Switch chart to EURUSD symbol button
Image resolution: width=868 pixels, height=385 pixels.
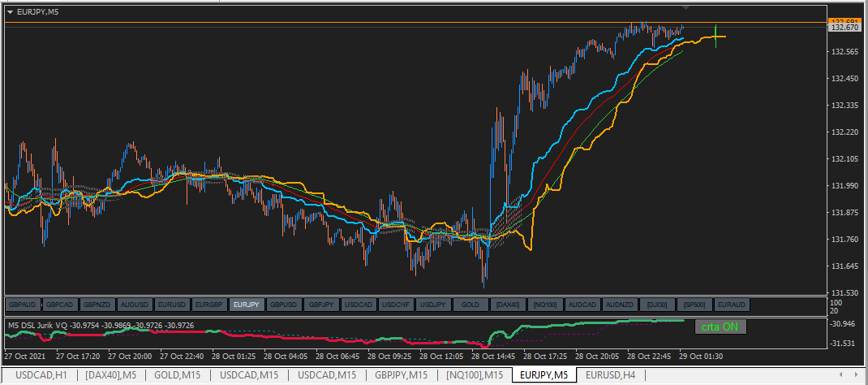point(172,305)
